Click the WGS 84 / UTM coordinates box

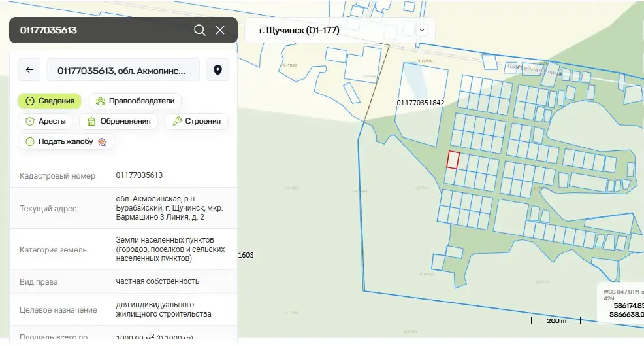622,302
